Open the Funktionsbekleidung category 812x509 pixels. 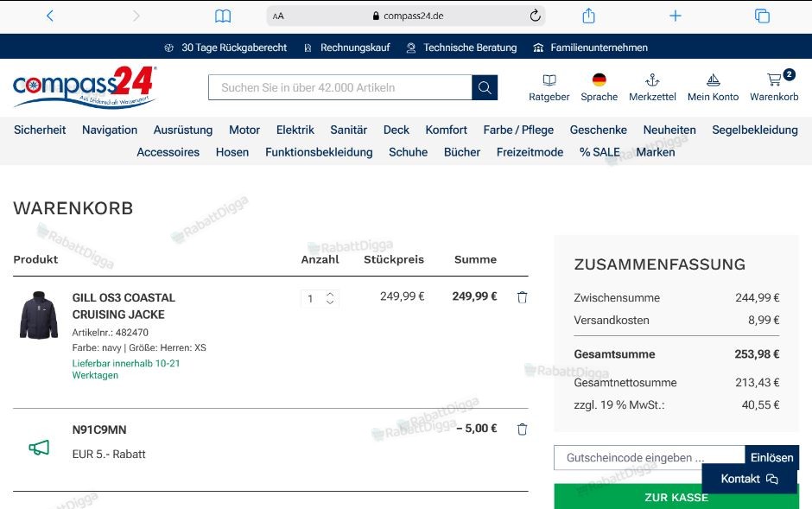tap(319, 152)
